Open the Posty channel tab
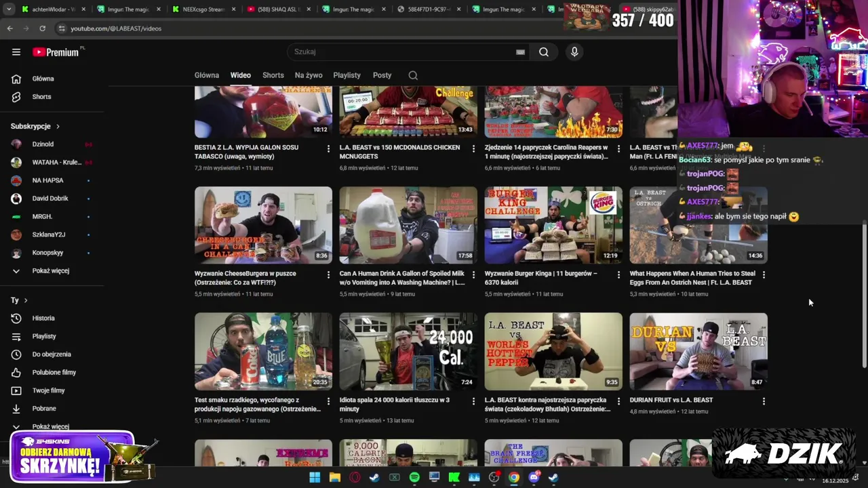868x488 pixels. click(382, 75)
